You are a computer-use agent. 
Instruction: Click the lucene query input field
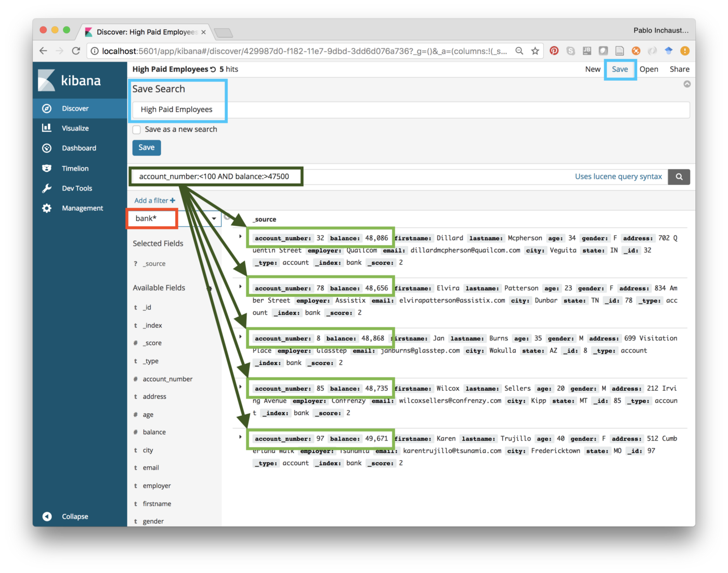pyautogui.click(x=399, y=177)
